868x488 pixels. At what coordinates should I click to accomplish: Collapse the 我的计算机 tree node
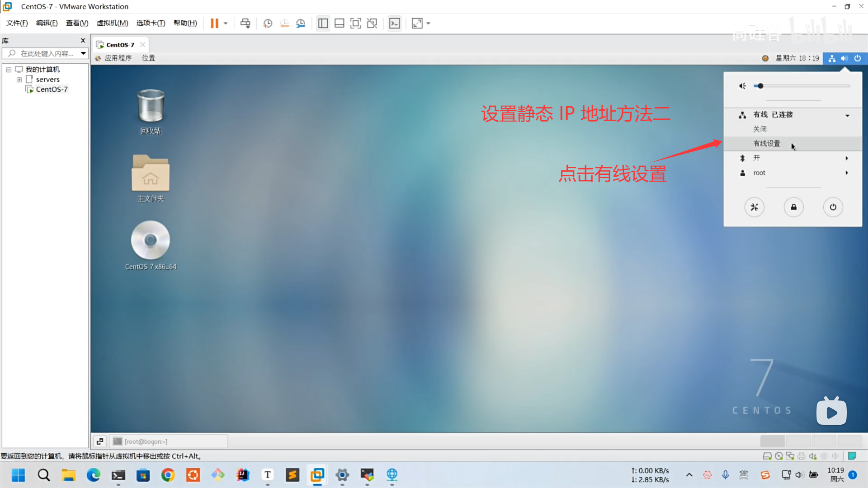pyautogui.click(x=9, y=70)
